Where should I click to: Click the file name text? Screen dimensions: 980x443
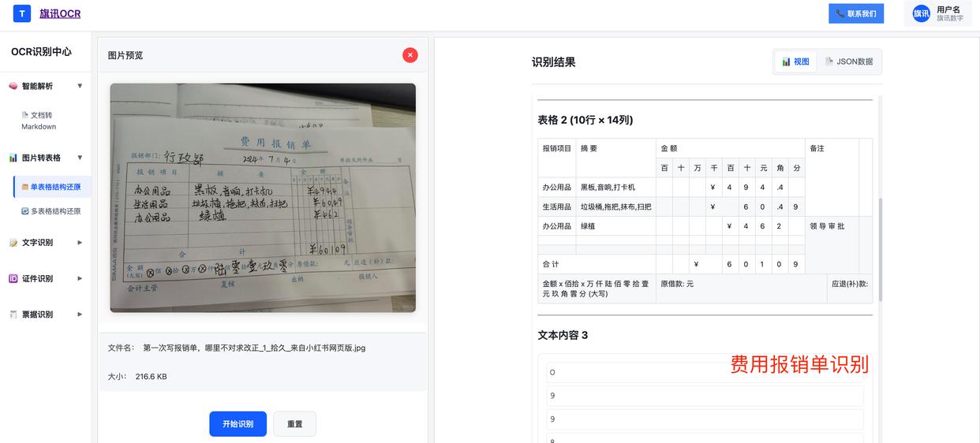tap(254, 348)
